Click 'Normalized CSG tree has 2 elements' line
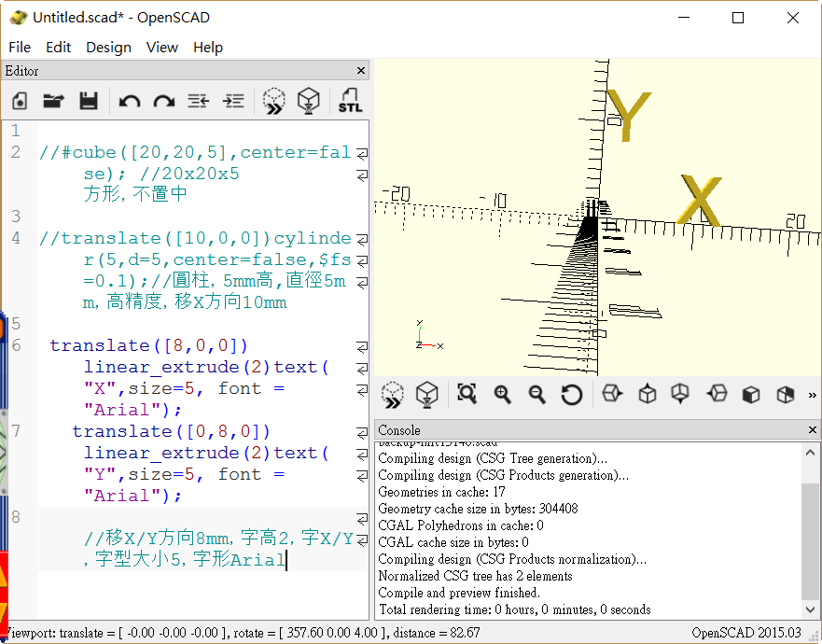 [x=475, y=576]
